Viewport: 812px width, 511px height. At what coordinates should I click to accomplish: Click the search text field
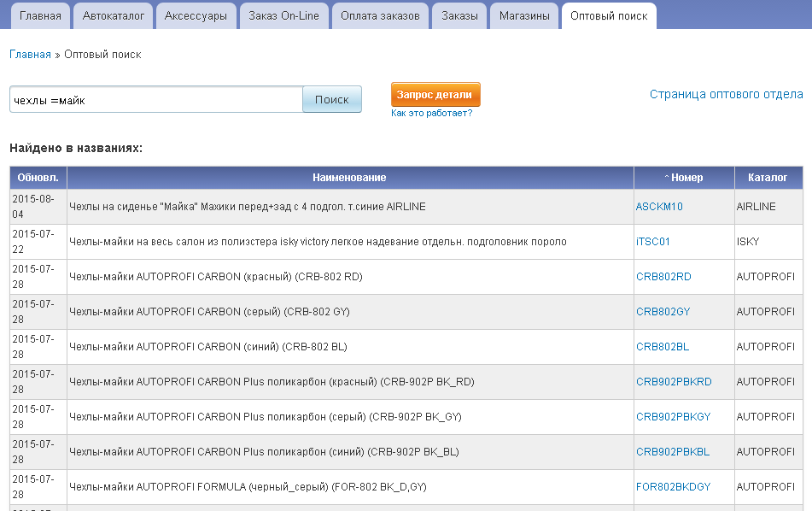[156, 100]
